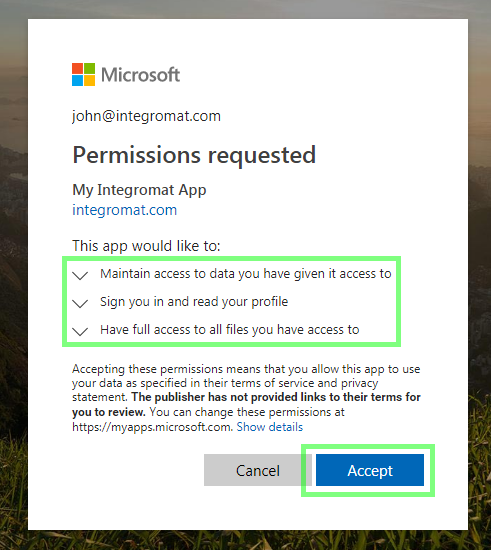Screen dimensions: 491x550
Task: Click the My Integromat App name
Action: click(x=139, y=190)
